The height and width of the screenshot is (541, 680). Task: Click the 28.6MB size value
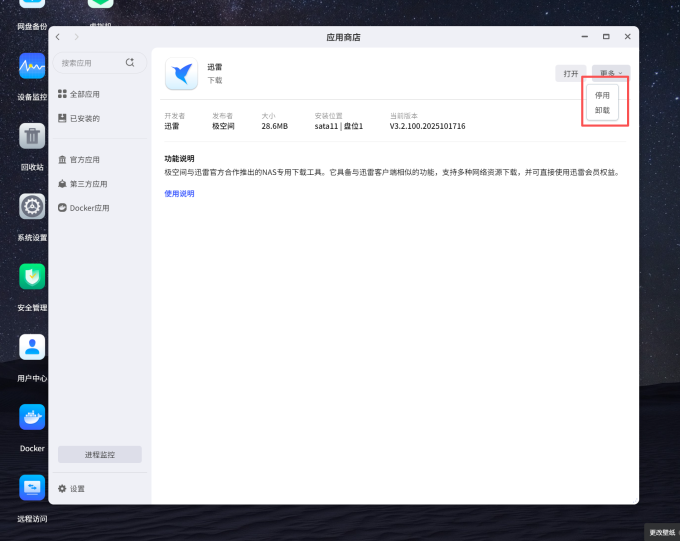coord(275,126)
